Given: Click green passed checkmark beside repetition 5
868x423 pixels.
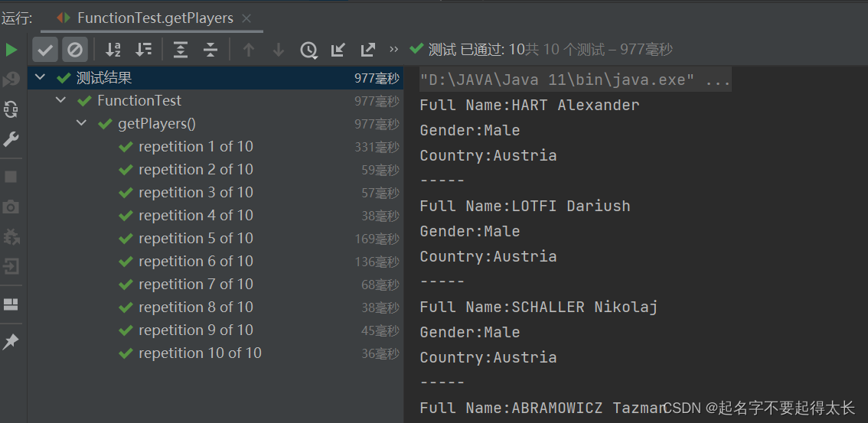Looking at the screenshot, I should pos(126,239).
